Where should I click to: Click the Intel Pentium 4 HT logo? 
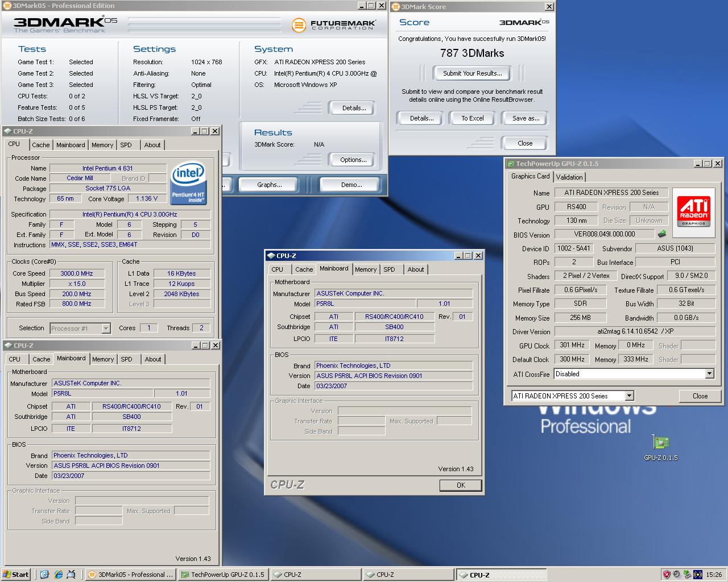pyautogui.click(x=189, y=184)
